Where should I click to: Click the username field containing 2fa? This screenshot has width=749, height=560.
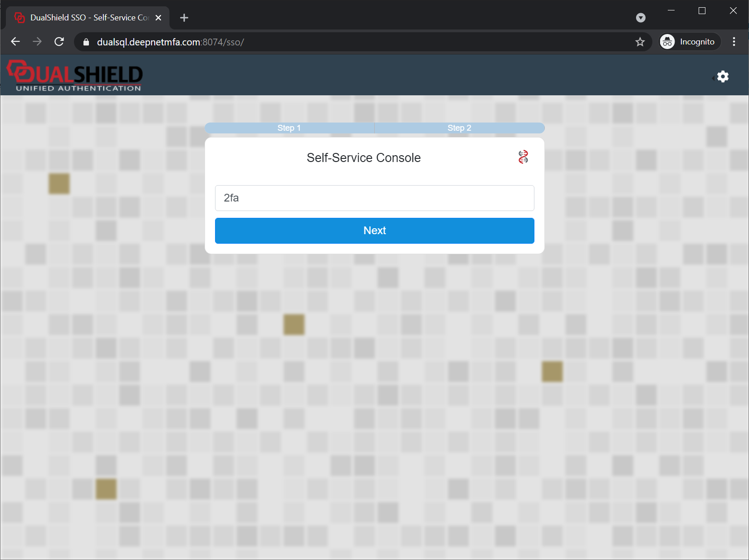[x=374, y=198]
